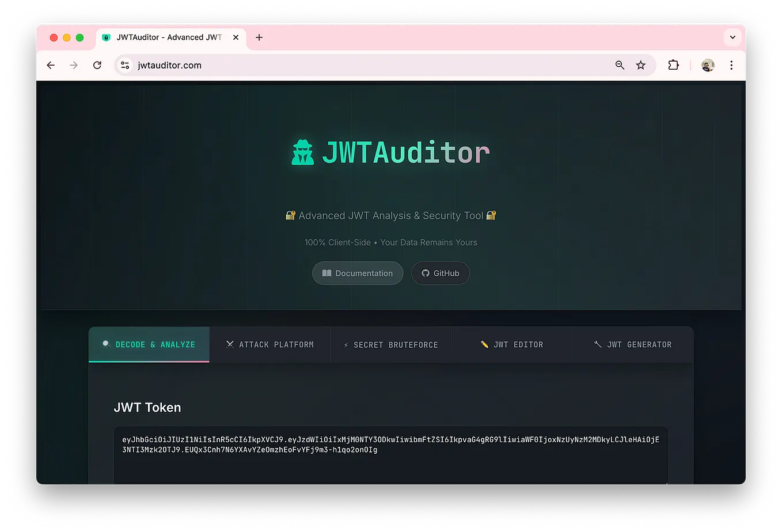The width and height of the screenshot is (782, 532).
Task: Click the JWTAuditor detective logo
Action: 302,152
